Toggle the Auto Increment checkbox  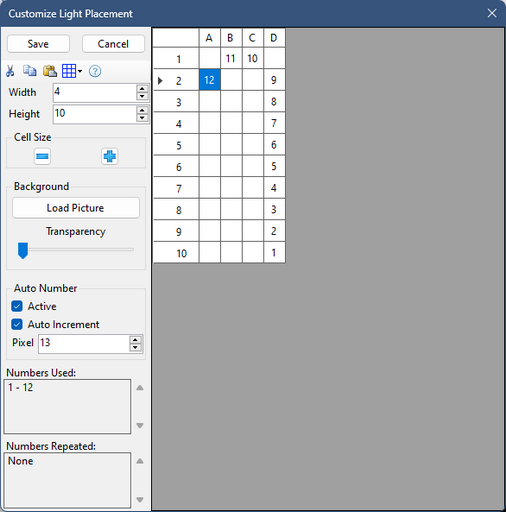17,324
